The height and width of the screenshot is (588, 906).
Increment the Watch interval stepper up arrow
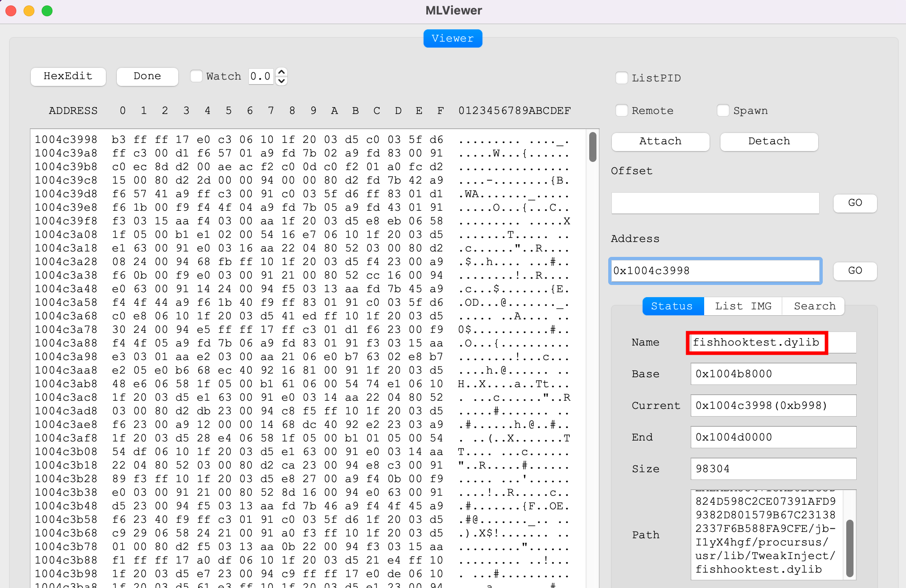click(x=281, y=72)
